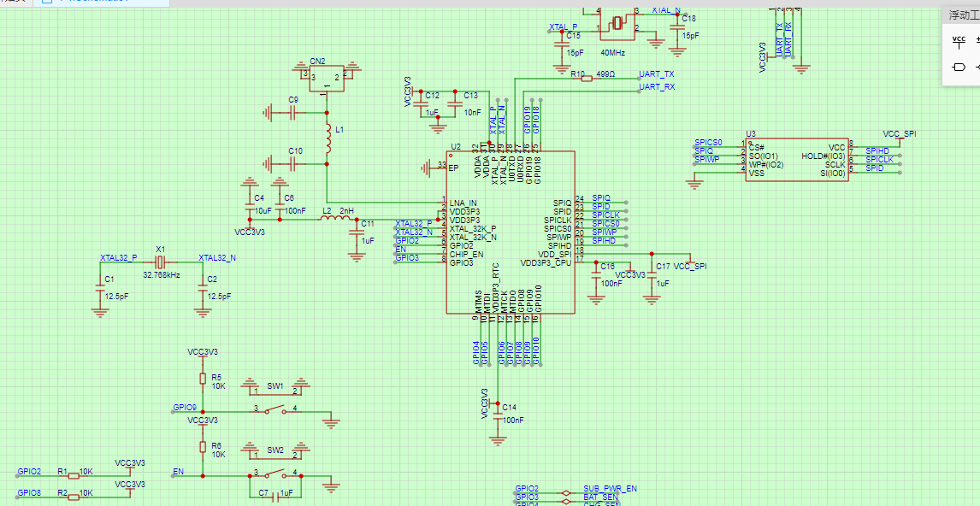
Task: Select the C6 capacitor label
Action: 289,197
